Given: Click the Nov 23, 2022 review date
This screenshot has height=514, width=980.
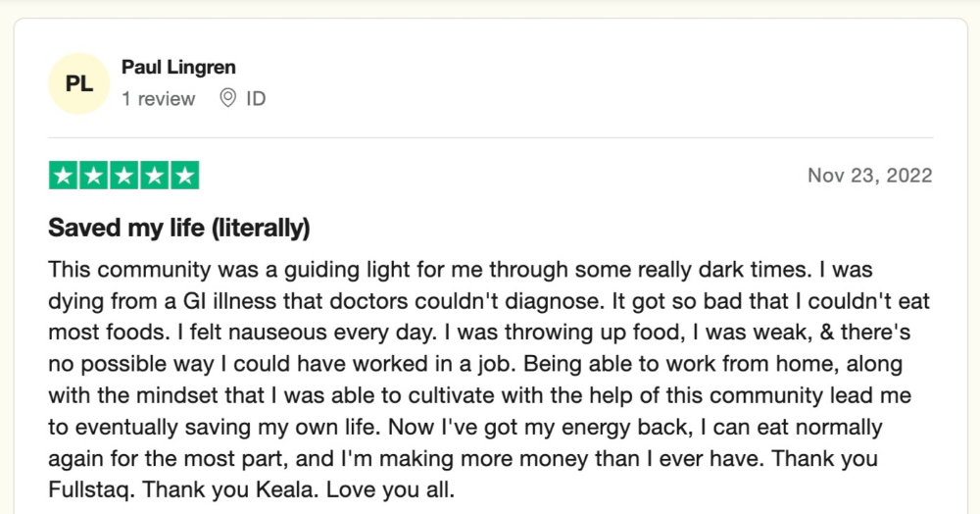Looking at the screenshot, I should 870,175.
